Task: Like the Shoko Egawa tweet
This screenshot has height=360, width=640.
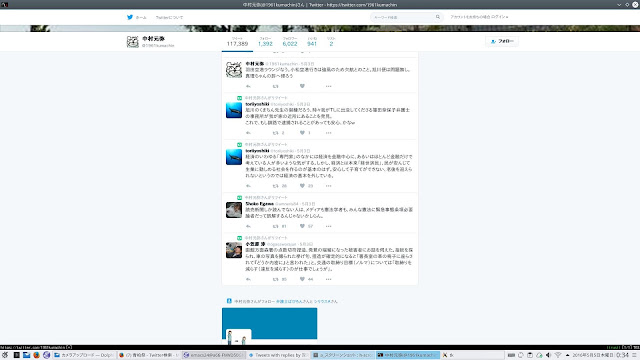Action: tap(302, 226)
